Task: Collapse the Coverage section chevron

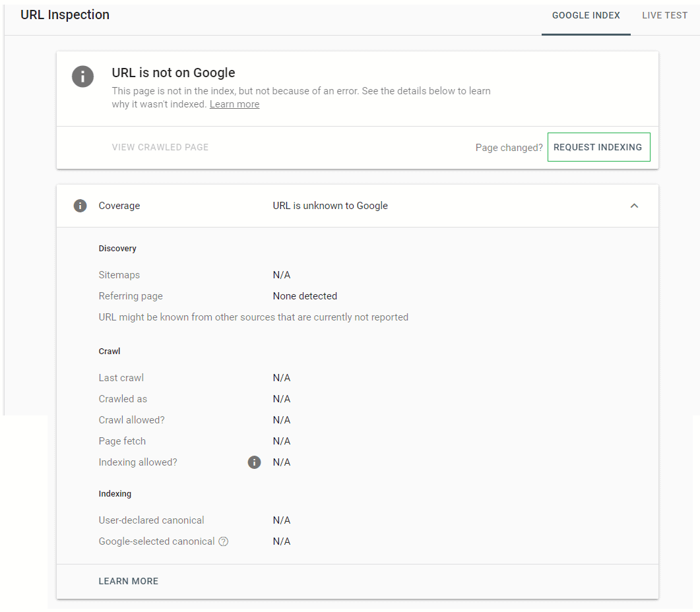Action: pyautogui.click(x=634, y=206)
